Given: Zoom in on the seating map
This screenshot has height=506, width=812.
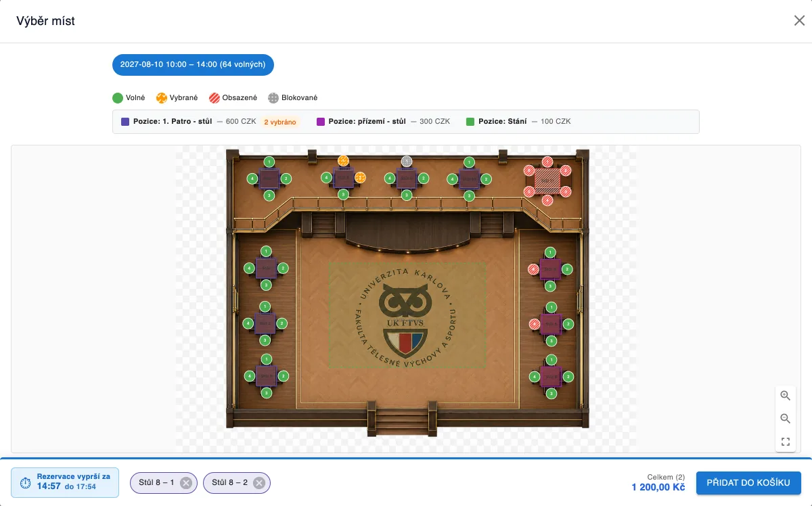Looking at the screenshot, I should pyautogui.click(x=786, y=396).
